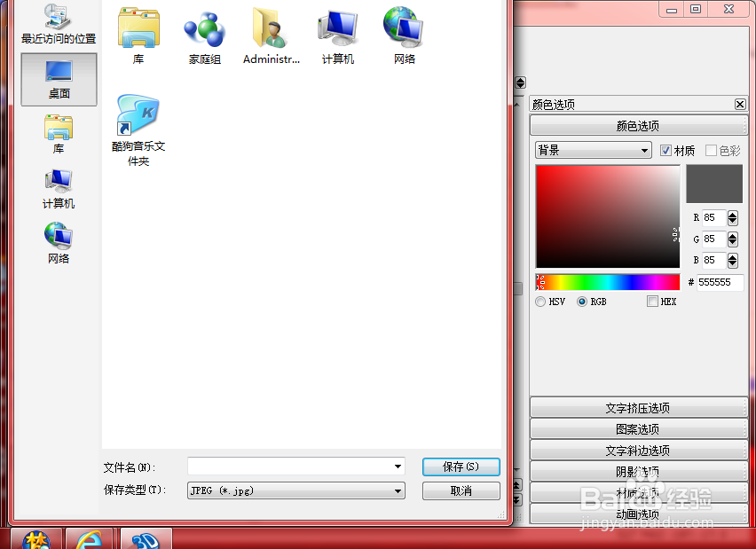The width and height of the screenshot is (756, 549).
Task: Select the RGB radio button
Action: coord(582,302)
